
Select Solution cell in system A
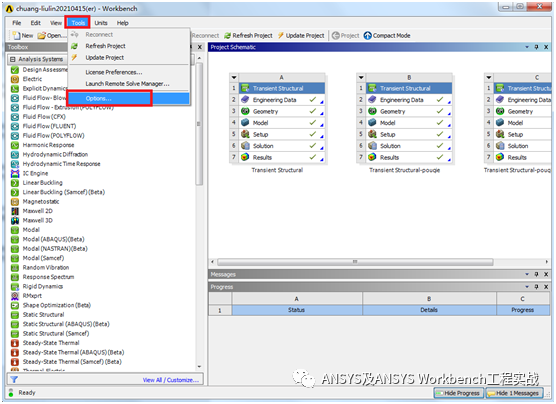tap(282, 146)
